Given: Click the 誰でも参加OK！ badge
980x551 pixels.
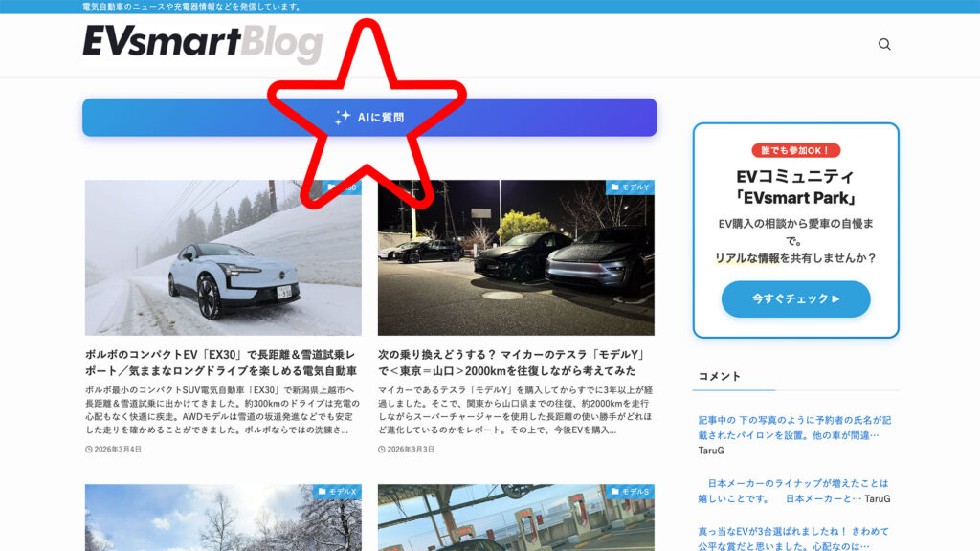Looking at the screenshot, I should [x=795, y=150].
